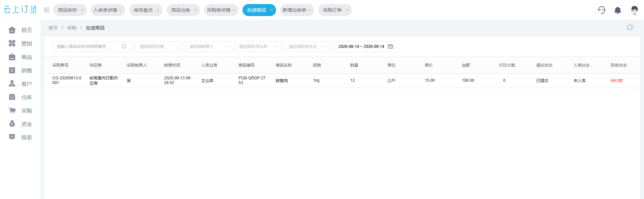Open 仓库 module in sidebar

pos(20,97)
